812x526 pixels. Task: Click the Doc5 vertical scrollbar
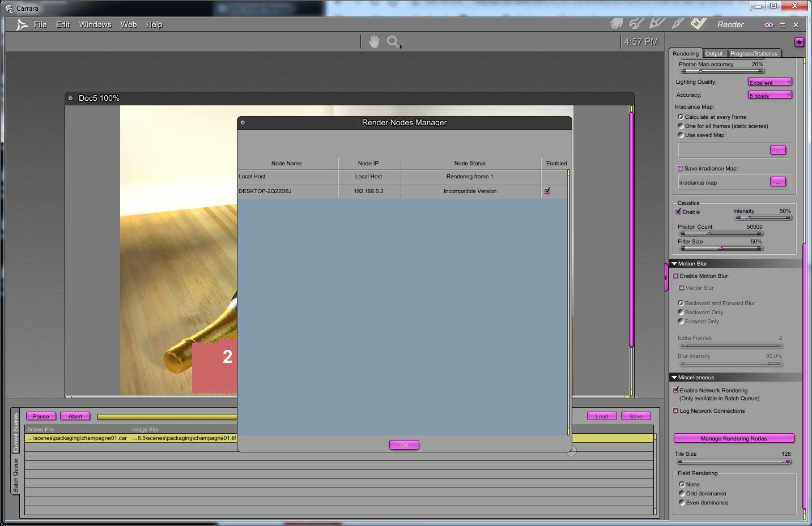click(631, 229)
